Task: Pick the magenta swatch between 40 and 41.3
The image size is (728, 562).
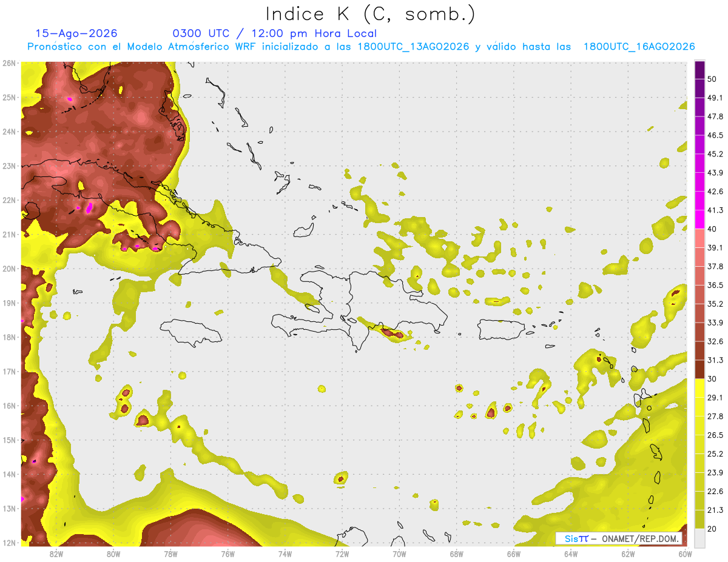Action: click(699, 219)
